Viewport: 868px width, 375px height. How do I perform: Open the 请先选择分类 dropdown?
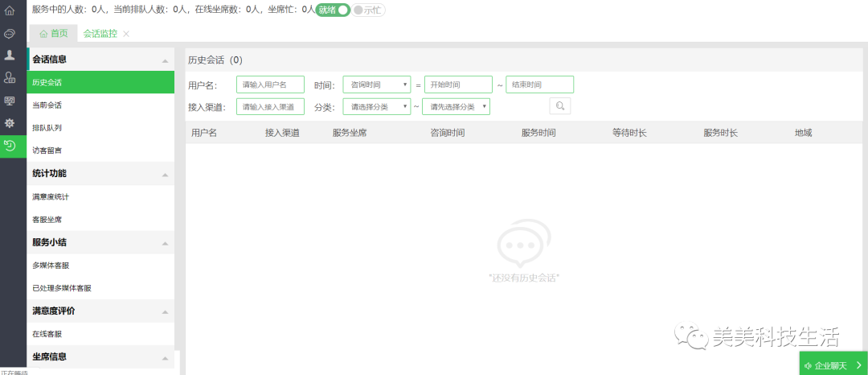click(457, 106)
